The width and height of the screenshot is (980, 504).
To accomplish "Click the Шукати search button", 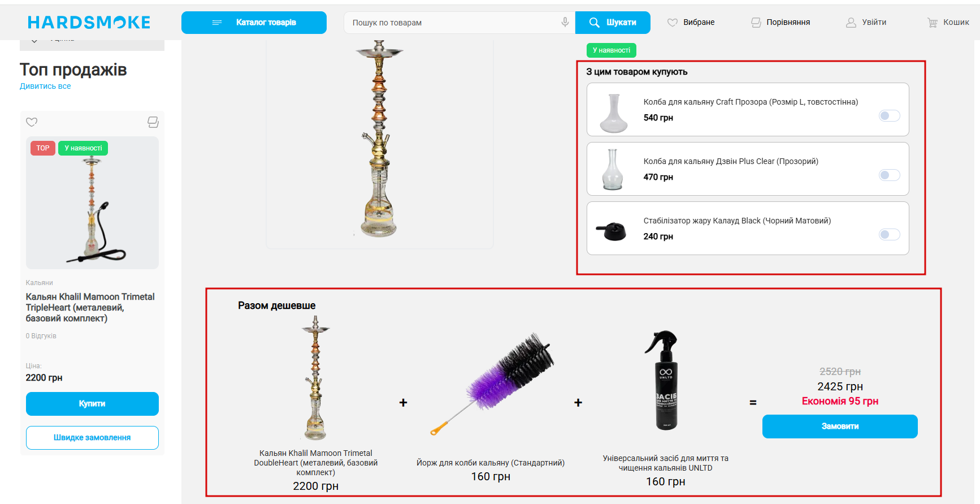I will pos(613,23).
